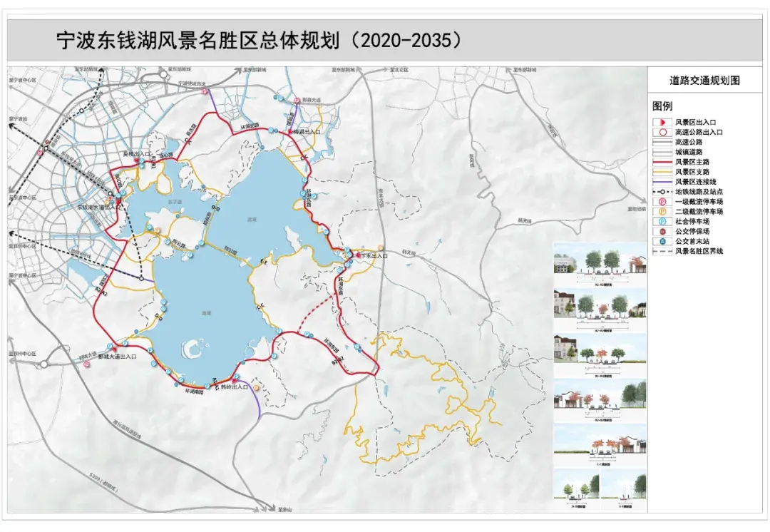Click the 梅湖出入口 map label
The height and width of the screenshot is (532, 770).
pos(306,132)
